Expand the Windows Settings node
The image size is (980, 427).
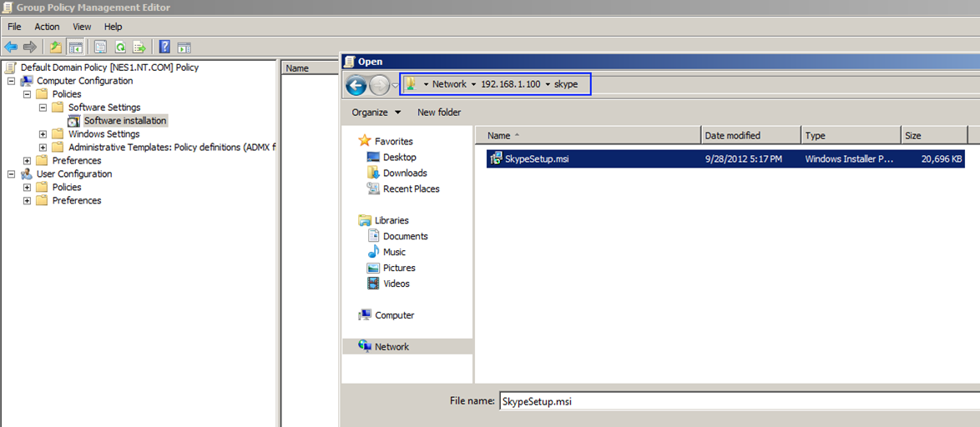43,133
